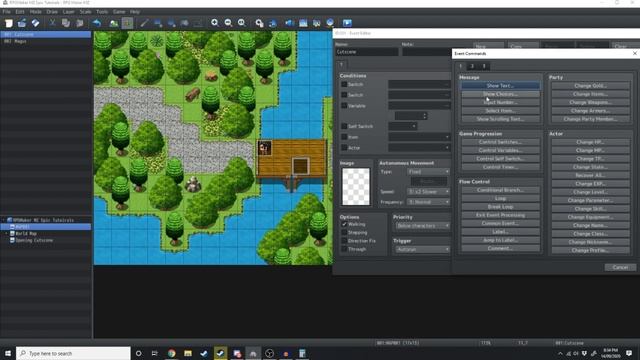Switch to Event Commands page 3 tab
640x360 pixels.
pos(484,66)
